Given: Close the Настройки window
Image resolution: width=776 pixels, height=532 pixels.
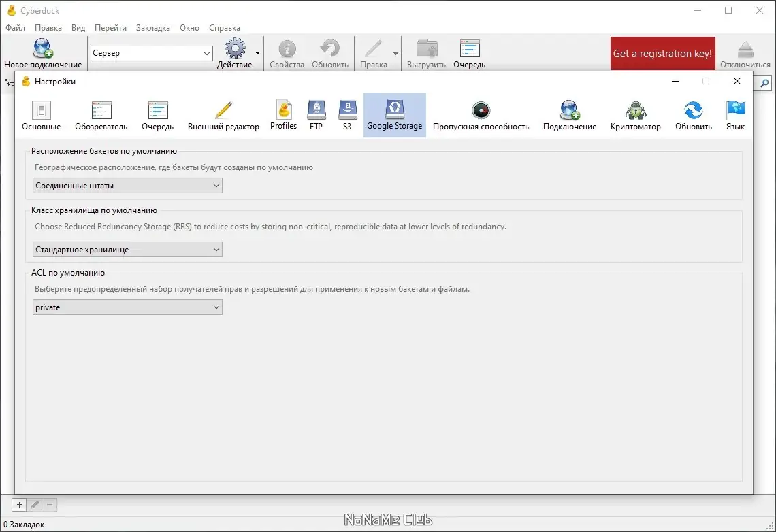Looking at the screenshot, I should [x=737, y=81].
